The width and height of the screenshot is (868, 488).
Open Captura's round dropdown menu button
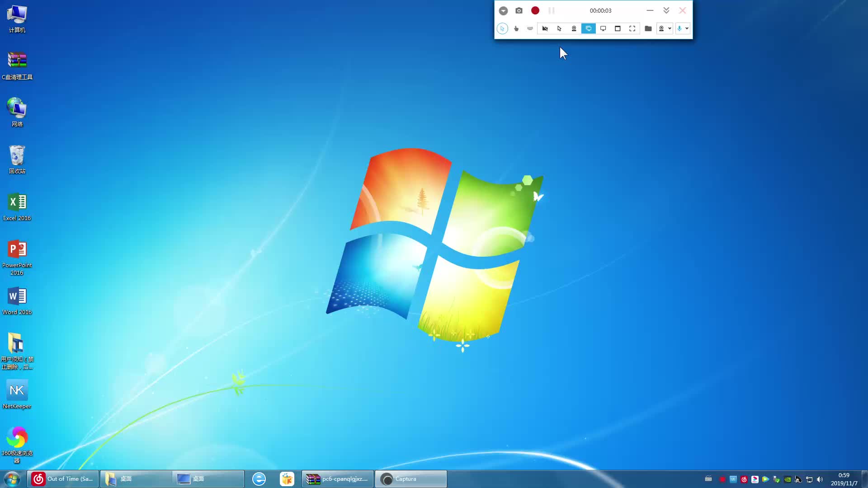503,10
